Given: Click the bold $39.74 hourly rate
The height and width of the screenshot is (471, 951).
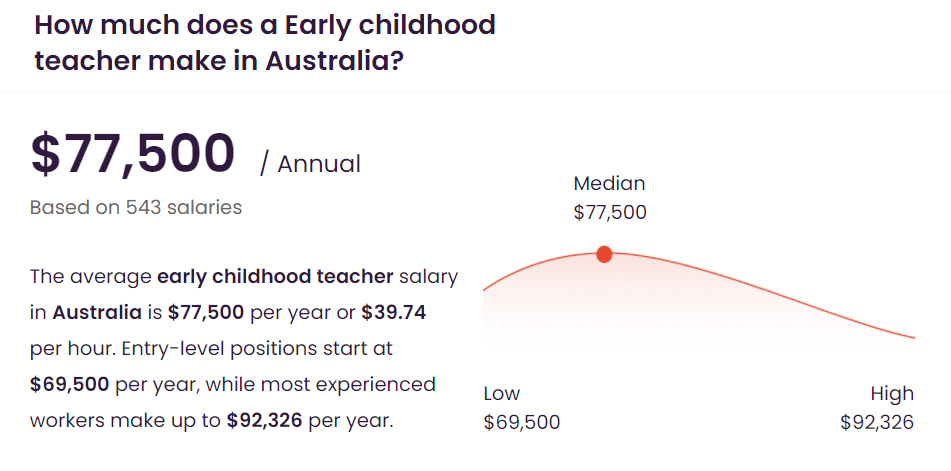Looking at the screenshot, I should point(394,313).
